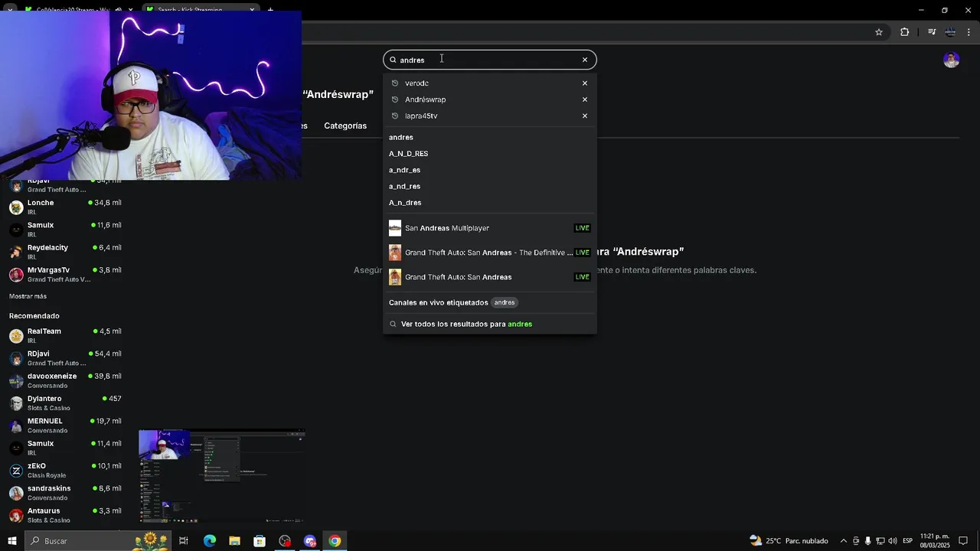The image size is (980, 551).
Task: Open zEkO recommended channel
Action: pos(65,470)
